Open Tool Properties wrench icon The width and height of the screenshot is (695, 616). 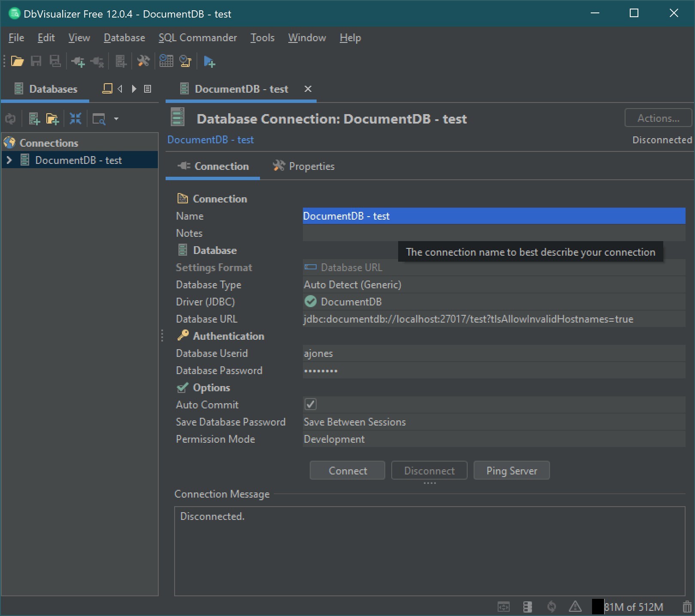pos(143,61)
